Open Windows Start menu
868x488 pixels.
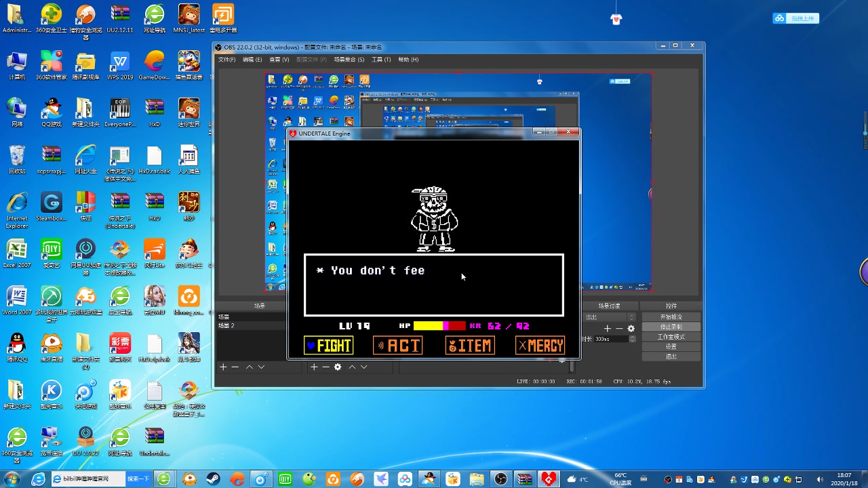click(12, 479)
